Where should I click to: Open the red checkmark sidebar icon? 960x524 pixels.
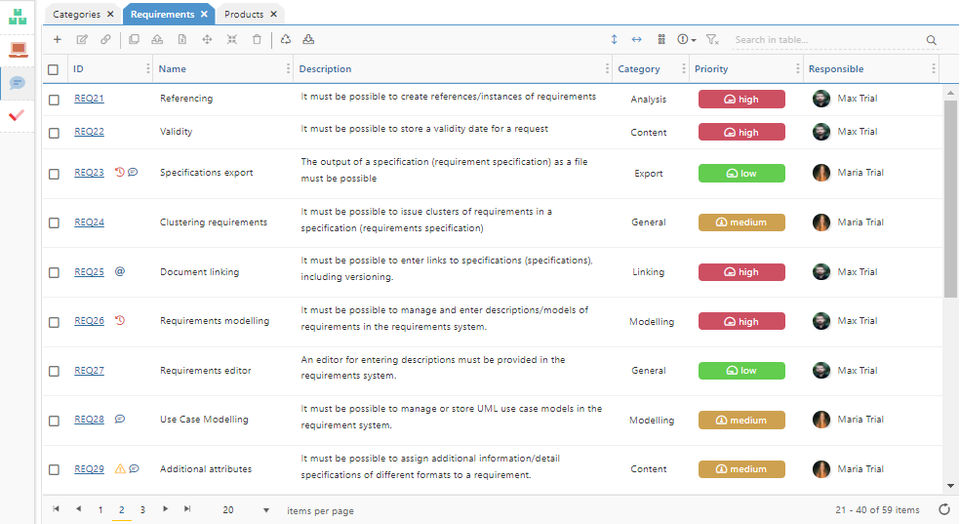click(x=17, y=116)
